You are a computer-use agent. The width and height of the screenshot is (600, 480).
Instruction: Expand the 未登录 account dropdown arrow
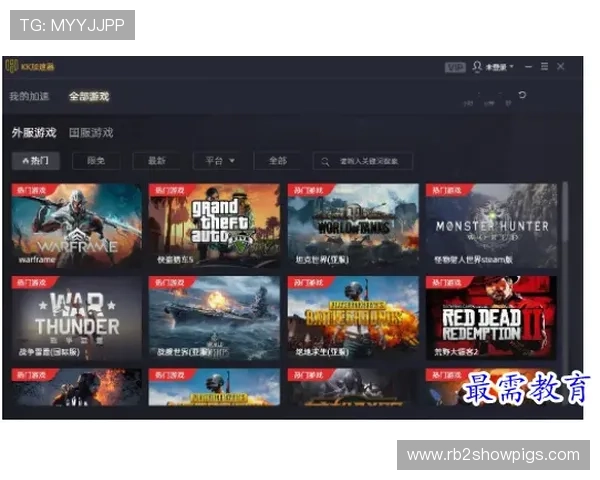click(512, 67)
